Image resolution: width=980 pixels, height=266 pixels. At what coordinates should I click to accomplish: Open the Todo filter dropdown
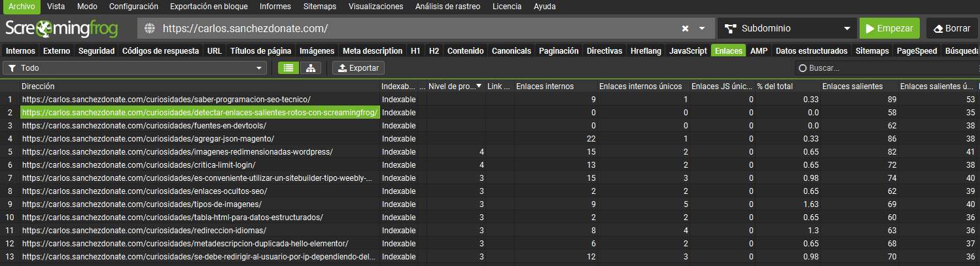258,68
